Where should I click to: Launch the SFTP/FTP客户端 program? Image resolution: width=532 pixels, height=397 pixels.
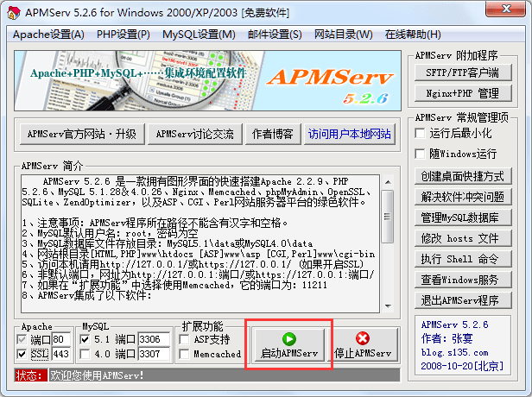click(463, 72)
